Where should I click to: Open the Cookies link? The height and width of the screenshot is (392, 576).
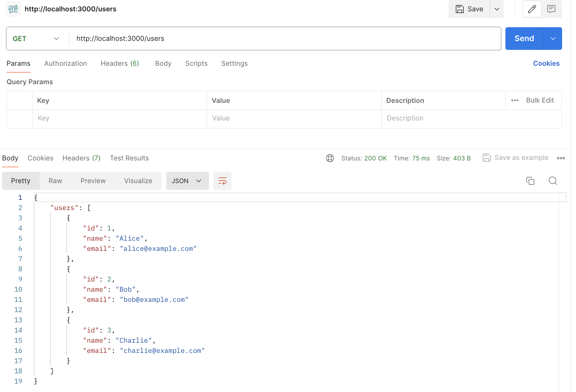pyautogui.click(x=546, y=63)
